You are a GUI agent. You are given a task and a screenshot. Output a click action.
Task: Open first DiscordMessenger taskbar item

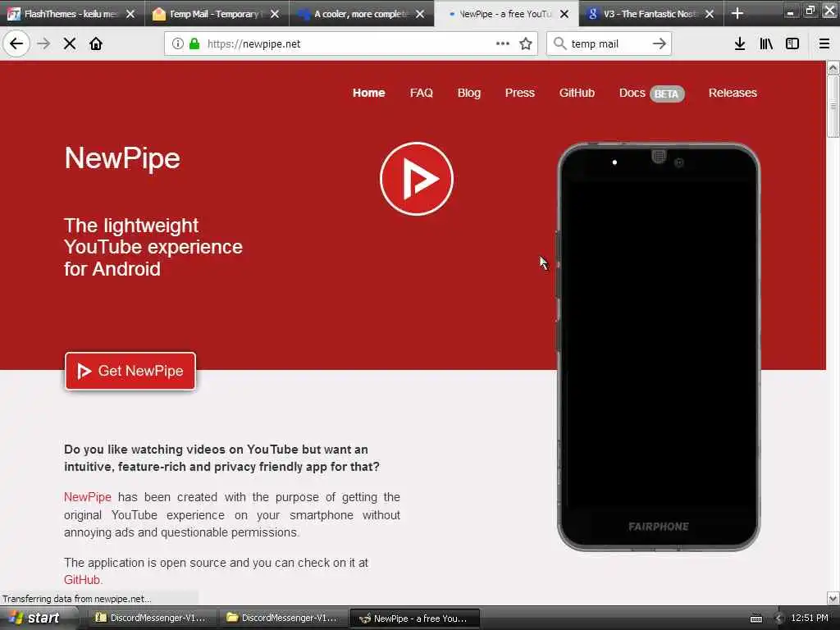click(151, 618)
